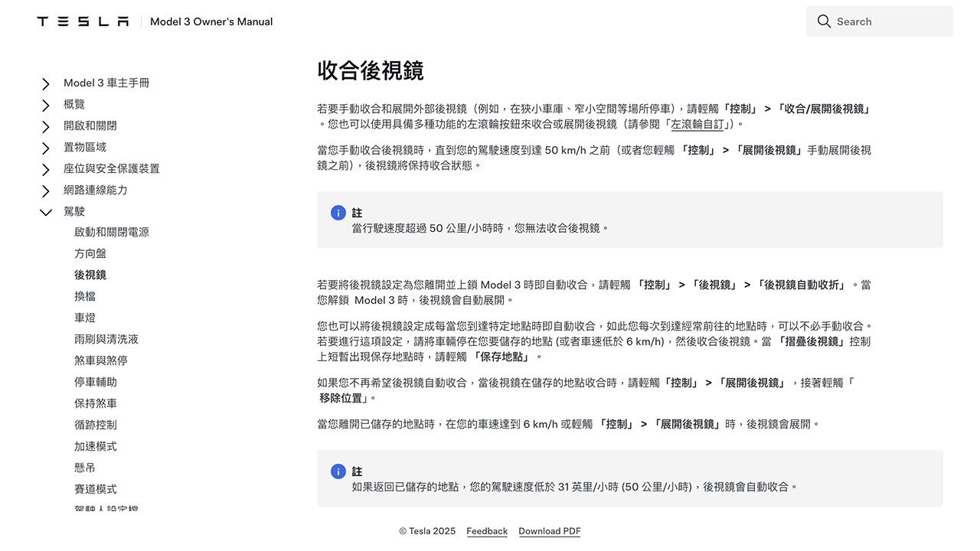Expand the 置物區域 chevron
980x551 pixels.
pyautogui.click(x=46, y=148)
